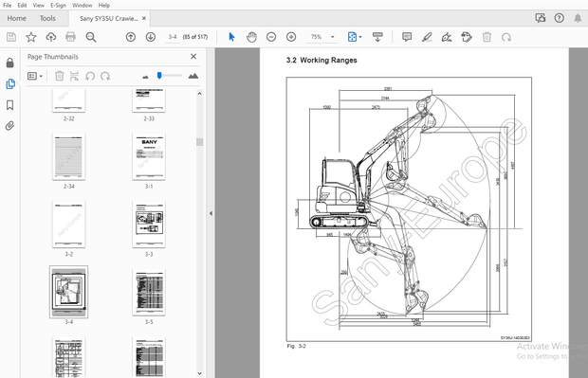Open the Help menu
This screenshot has height=378, width=588.
(104, 6)
